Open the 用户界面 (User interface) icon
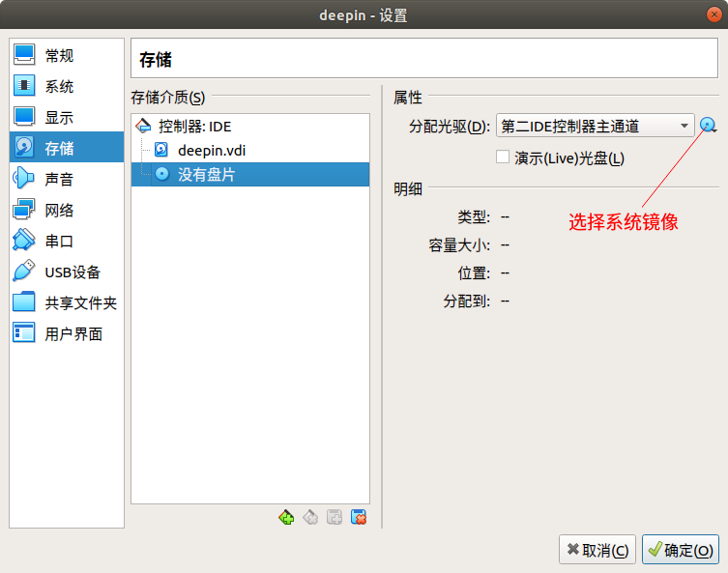 [23, 333]
